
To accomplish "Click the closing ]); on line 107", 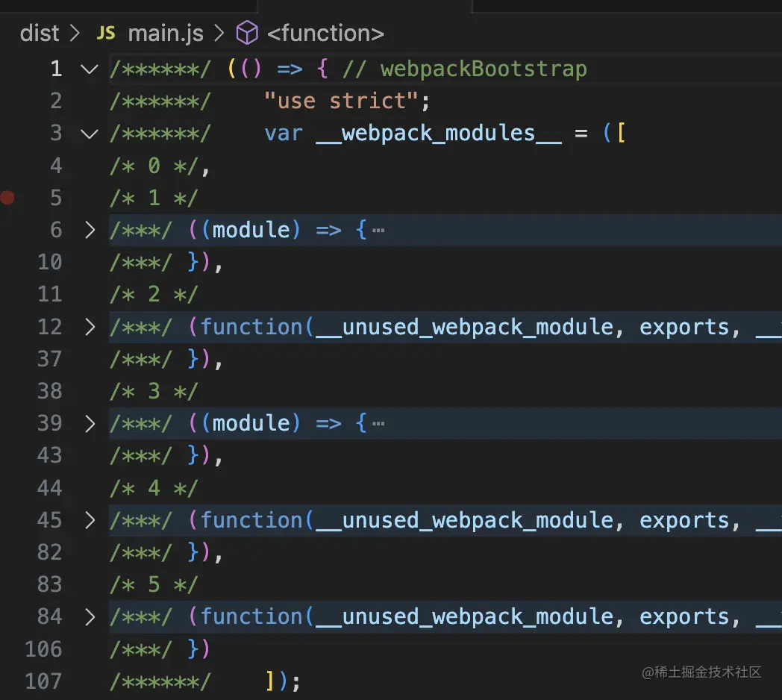I will pyautogui.click(x=283, y=681).
